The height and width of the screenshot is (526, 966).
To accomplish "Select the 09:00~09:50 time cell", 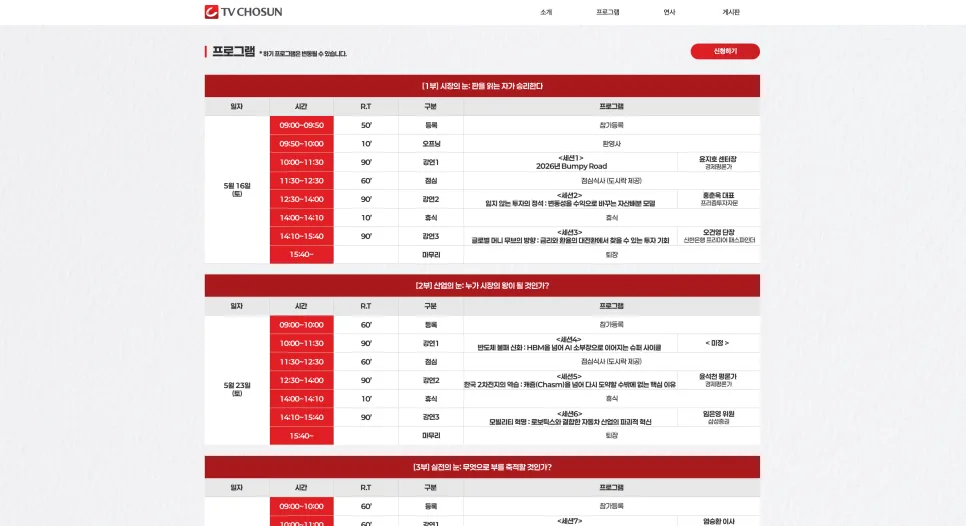I will (x=302, y=125).
